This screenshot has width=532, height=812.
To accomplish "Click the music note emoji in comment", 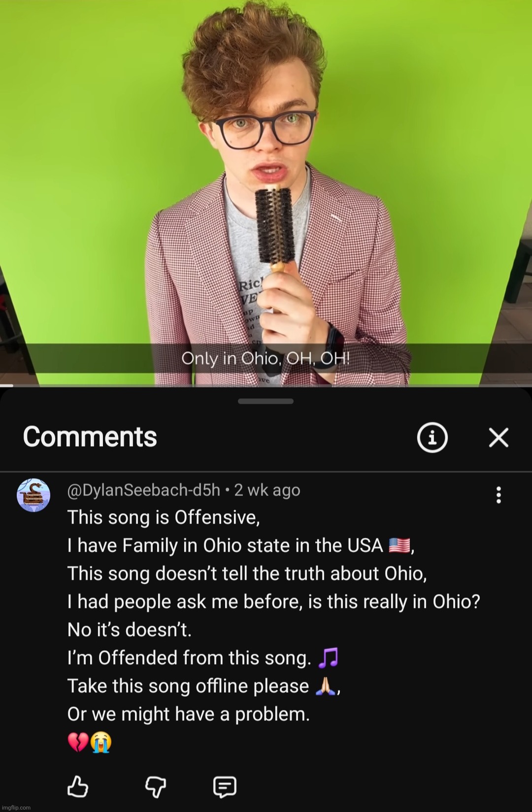I will pos(328,658).
